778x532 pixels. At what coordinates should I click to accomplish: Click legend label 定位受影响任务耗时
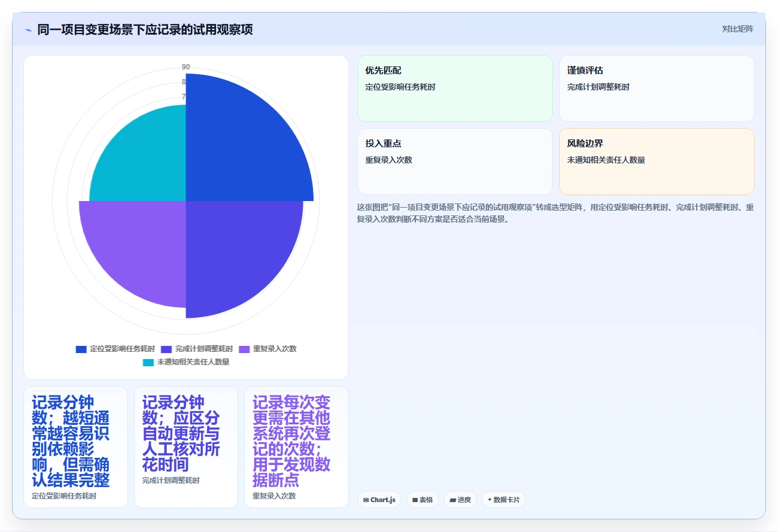pyautogui.click(x=123, y=349)
